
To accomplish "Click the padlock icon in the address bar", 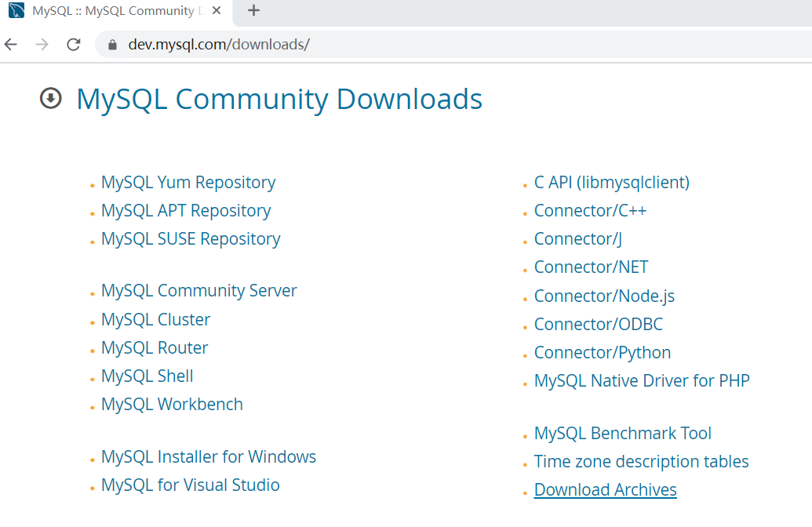I will (111, 45).
